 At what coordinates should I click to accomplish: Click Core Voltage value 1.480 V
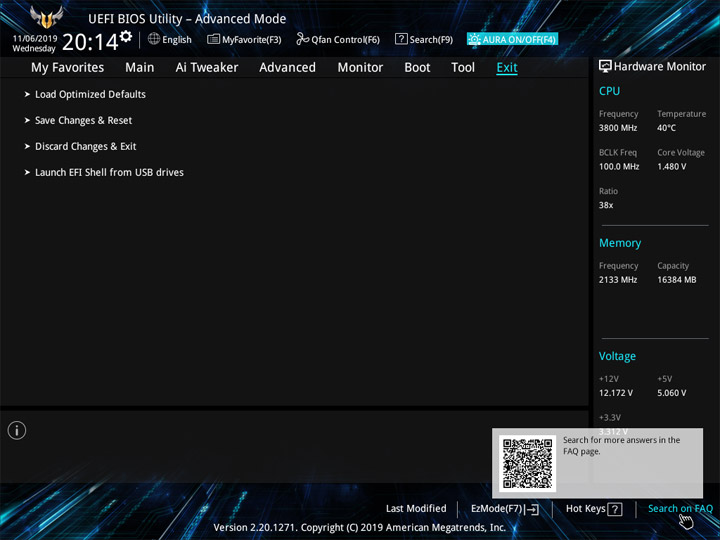671,167
